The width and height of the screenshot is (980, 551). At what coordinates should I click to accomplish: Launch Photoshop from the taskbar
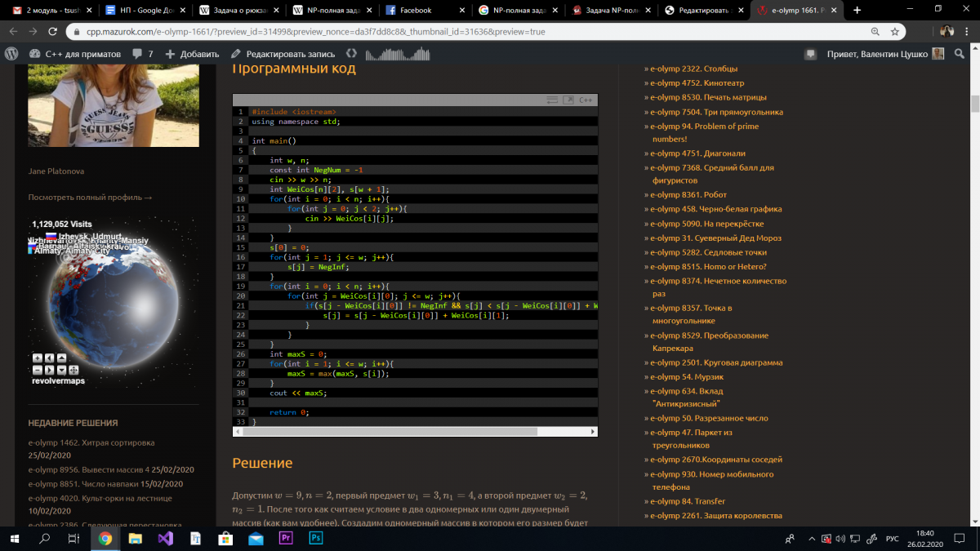315,538
